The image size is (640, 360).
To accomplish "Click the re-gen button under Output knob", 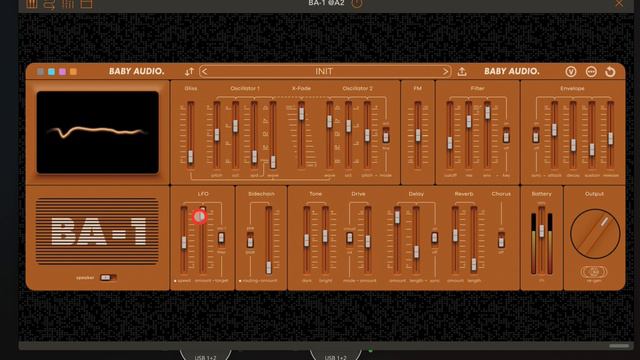I will pyautogui.click(x=594, y=272).
